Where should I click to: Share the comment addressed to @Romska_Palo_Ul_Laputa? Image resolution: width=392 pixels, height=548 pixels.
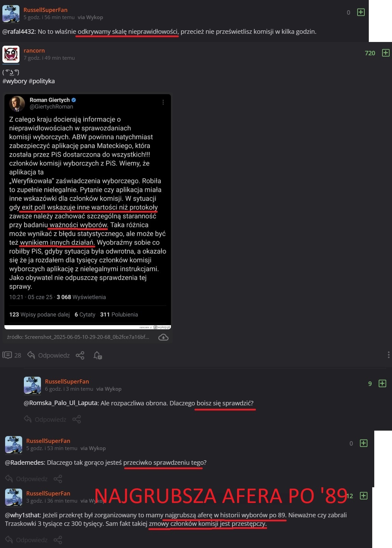(77, 419)
